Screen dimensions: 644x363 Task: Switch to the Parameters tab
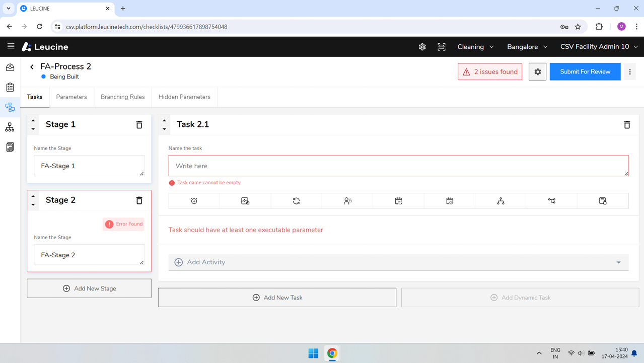click(71, 97)
